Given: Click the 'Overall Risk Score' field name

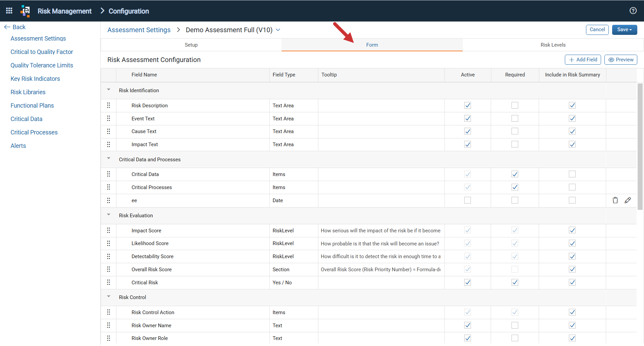Looking at the screenshot, I should (x=152, y=270).
